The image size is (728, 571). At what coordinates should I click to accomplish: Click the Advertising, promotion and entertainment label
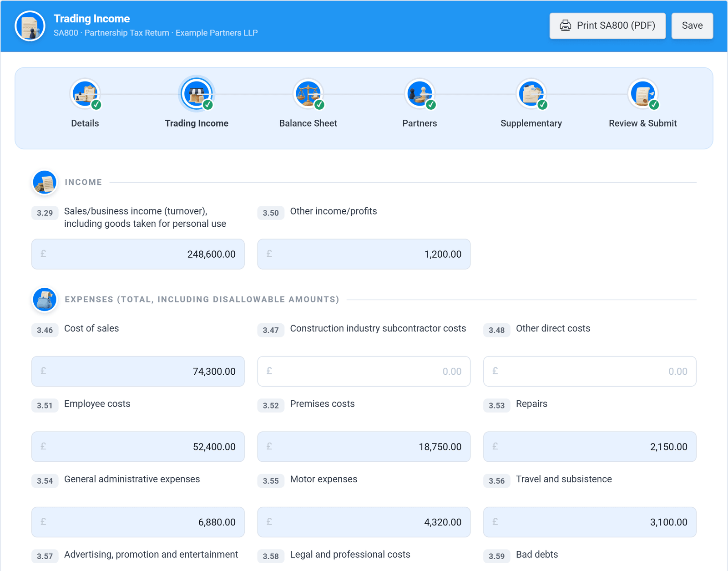151,555
